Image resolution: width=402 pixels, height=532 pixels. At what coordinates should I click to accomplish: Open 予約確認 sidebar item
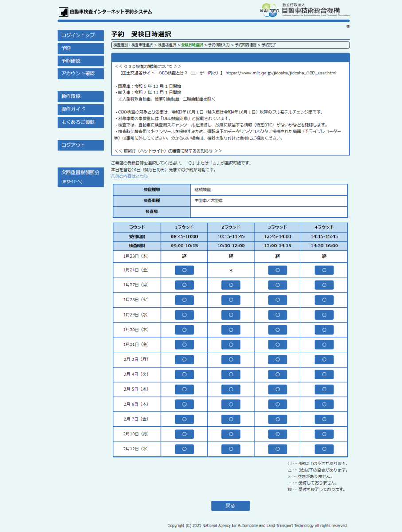[x=81, y=61]
